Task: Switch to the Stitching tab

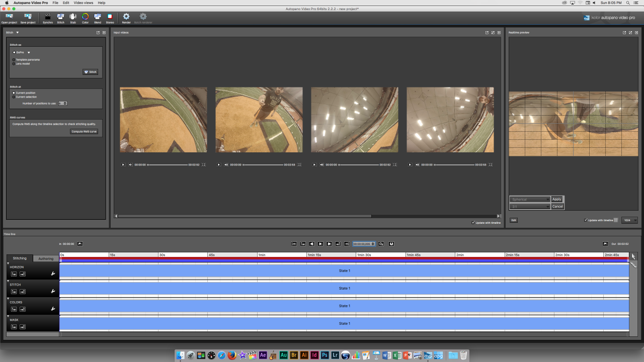Action: (x=20, y=258)
